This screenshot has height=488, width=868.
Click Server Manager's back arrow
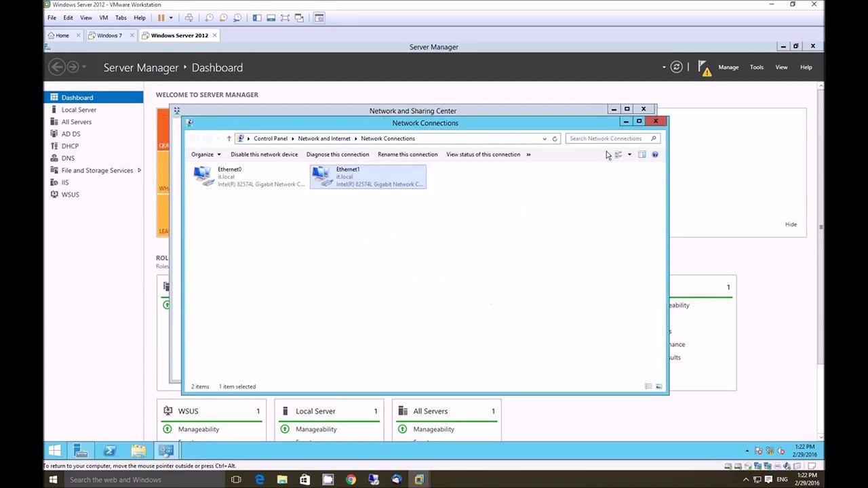[57, 66]
